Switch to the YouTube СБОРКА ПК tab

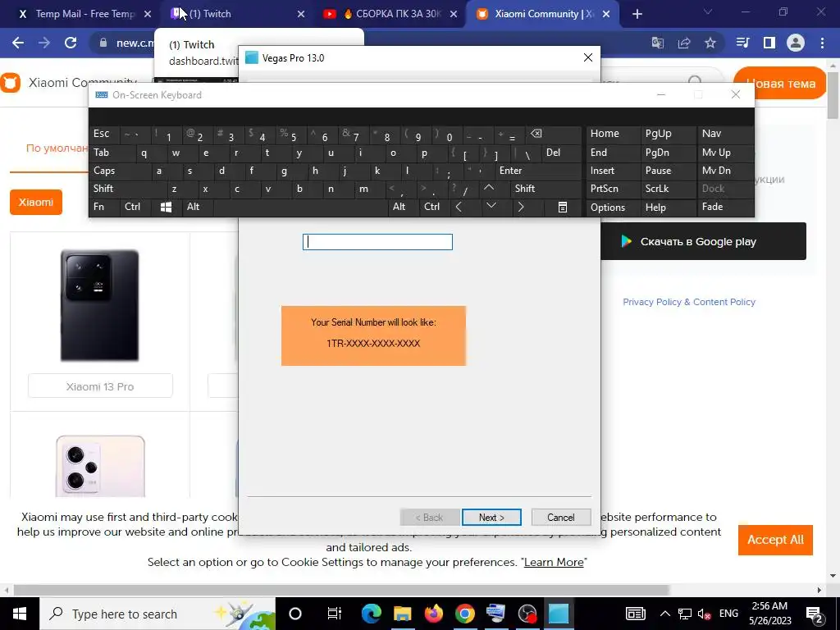coord(390,14)
